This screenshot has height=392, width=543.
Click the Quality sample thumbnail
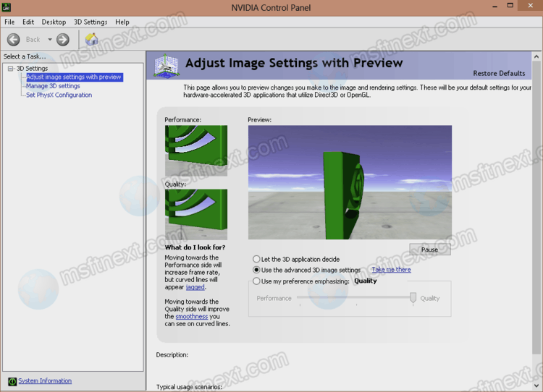click(x=196, y=215)
